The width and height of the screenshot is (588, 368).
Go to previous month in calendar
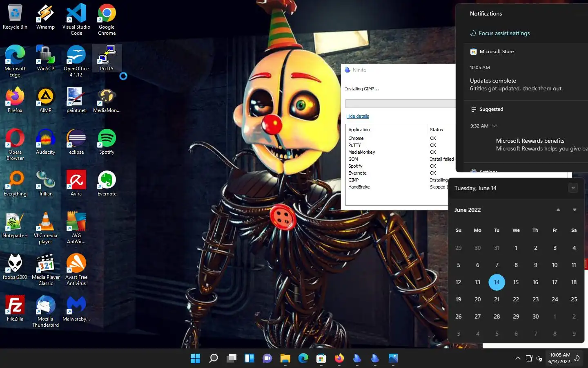(x=558, y=210)
